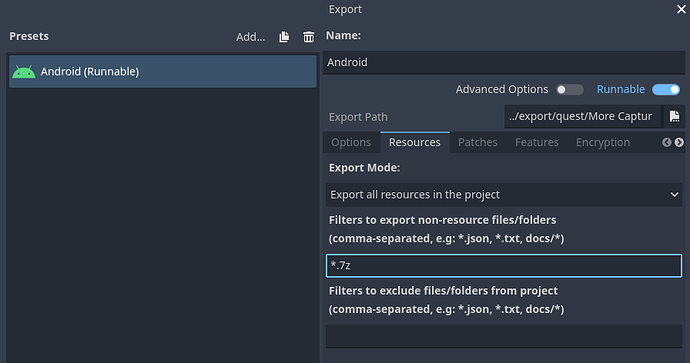The height and width of the screenshot is (363, 690).
Task: Focus the non-resource filter field with *.7z
Action: click(504, 266)
